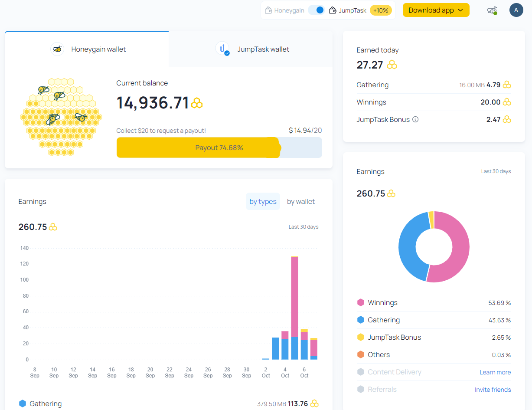The image size is (532, 410).
Task: Select the by wallet earnings view
Action: (301, 201)
